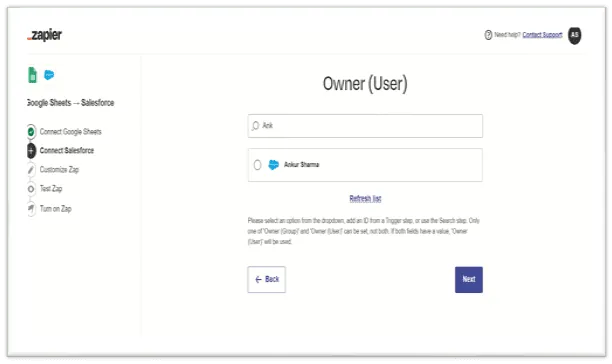Click the green check step icon for Google Sheets

31,132
